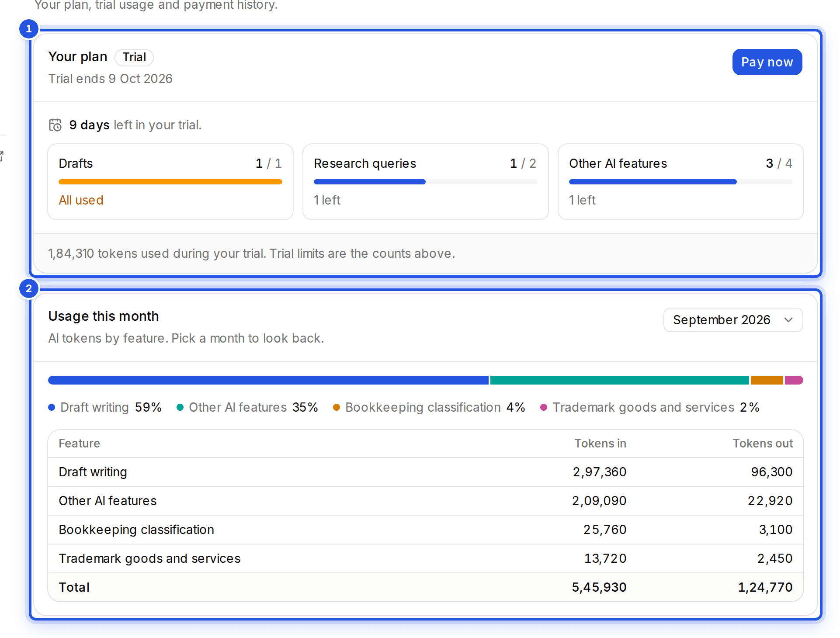
Task: Click 'Trial ends 9 Oct 2026' text
Action: 111,79
